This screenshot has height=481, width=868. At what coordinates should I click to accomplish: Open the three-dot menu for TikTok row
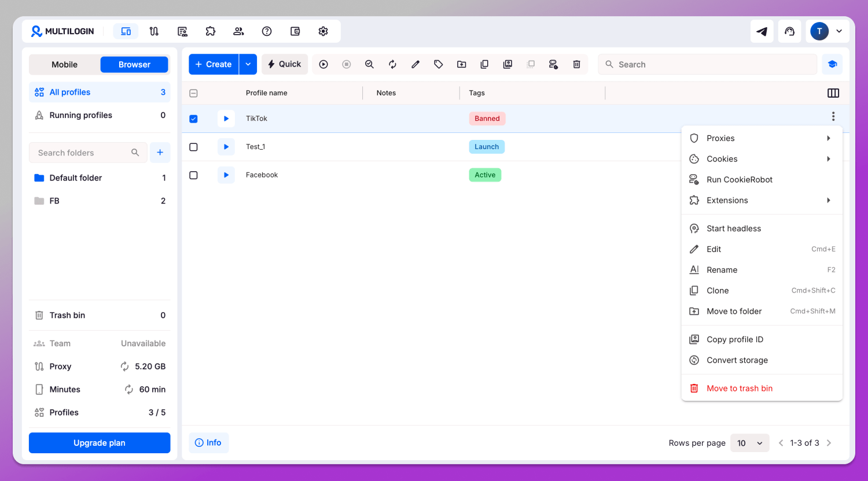[x=833, y=116]
